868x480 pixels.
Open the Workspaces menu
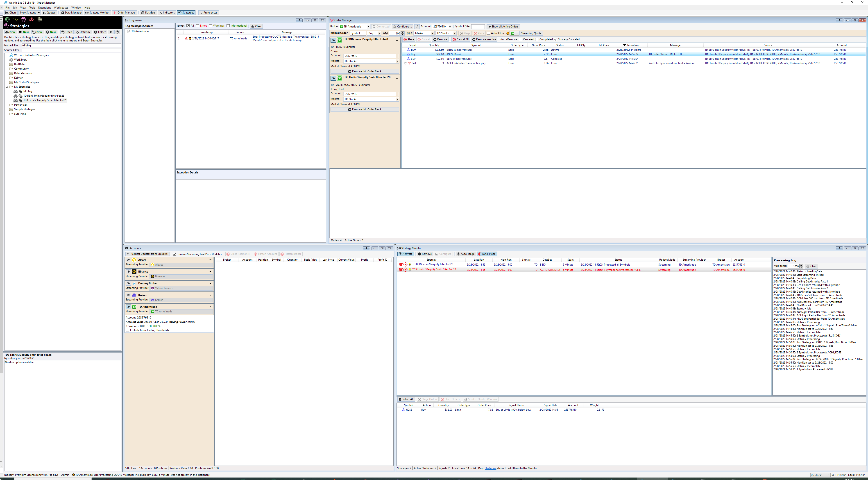(61, 7)
